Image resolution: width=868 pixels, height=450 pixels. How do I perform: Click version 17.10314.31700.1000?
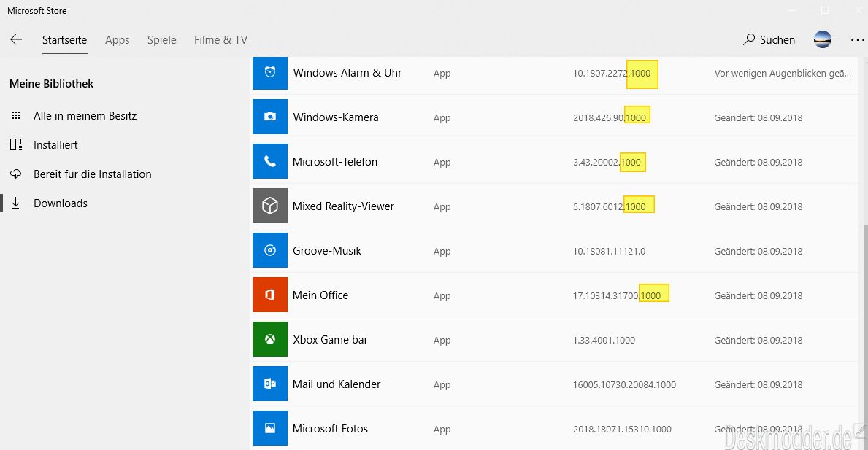pyautogui.click(x=617, y=296)
